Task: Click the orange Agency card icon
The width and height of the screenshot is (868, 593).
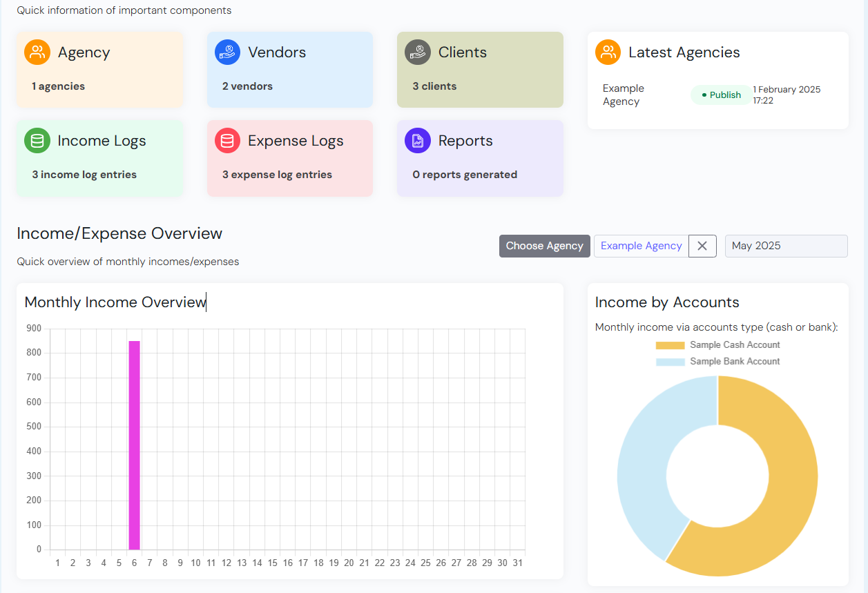Action: pos(37,52)
